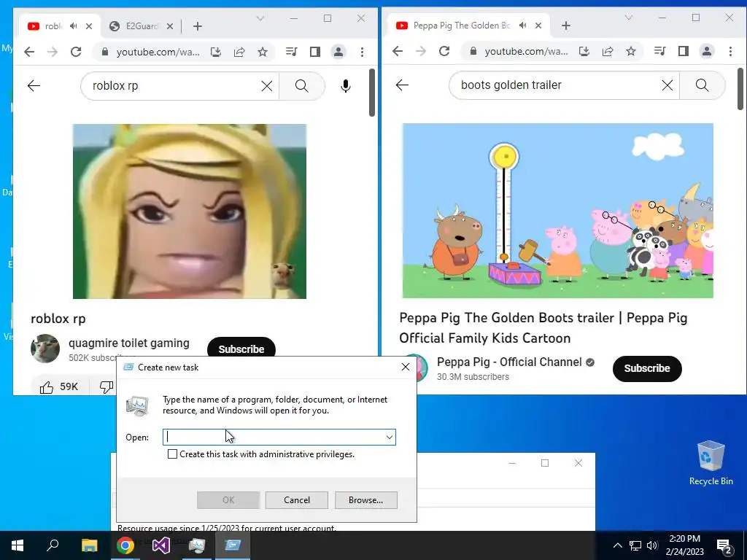Mute the Peppa Pig tab audio
This screenshot has width=747, height=560.
pyautogui.click(x=522, y=26)
